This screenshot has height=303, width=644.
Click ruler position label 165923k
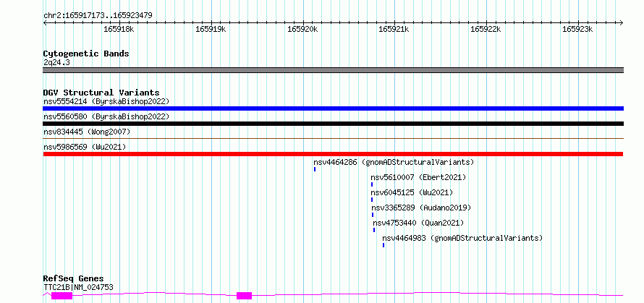[x=577, y=29]
